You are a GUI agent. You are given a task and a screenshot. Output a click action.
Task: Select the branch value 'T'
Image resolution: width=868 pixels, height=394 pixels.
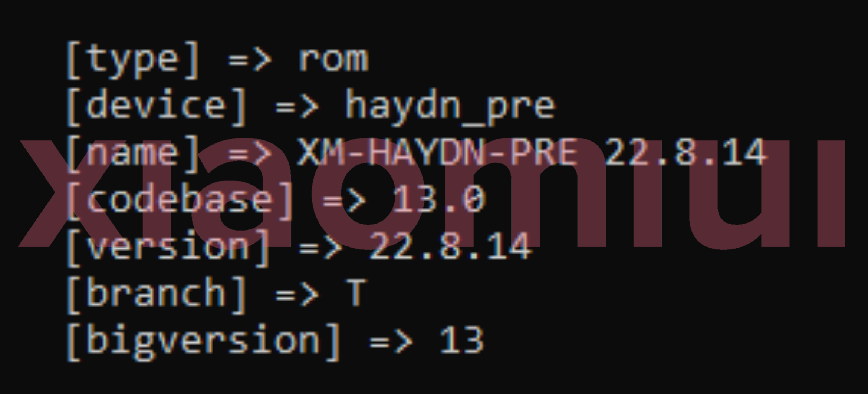click(x=356, y=293)
